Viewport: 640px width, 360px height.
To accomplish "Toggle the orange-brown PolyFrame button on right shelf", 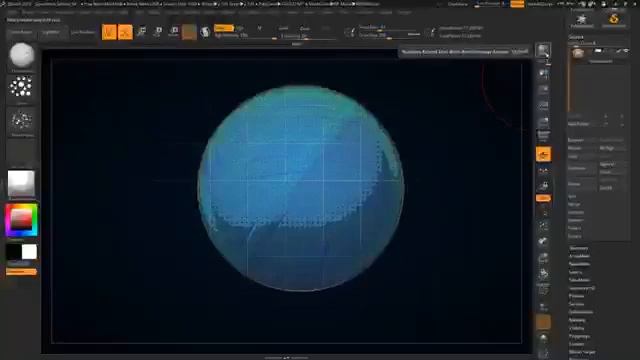I will point(543,322).
